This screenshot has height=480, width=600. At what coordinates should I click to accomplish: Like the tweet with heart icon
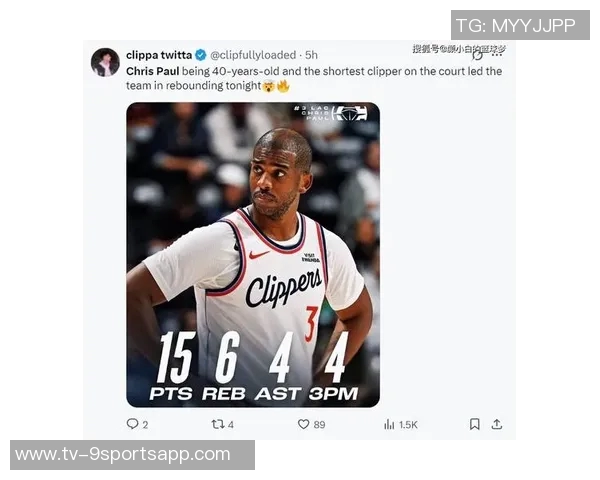(x=303, y=424)
